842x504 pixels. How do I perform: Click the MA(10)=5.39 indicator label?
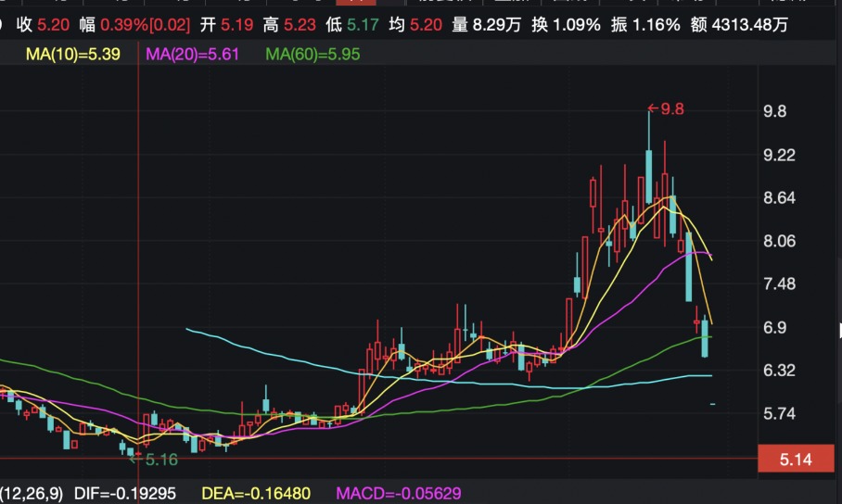72,55
